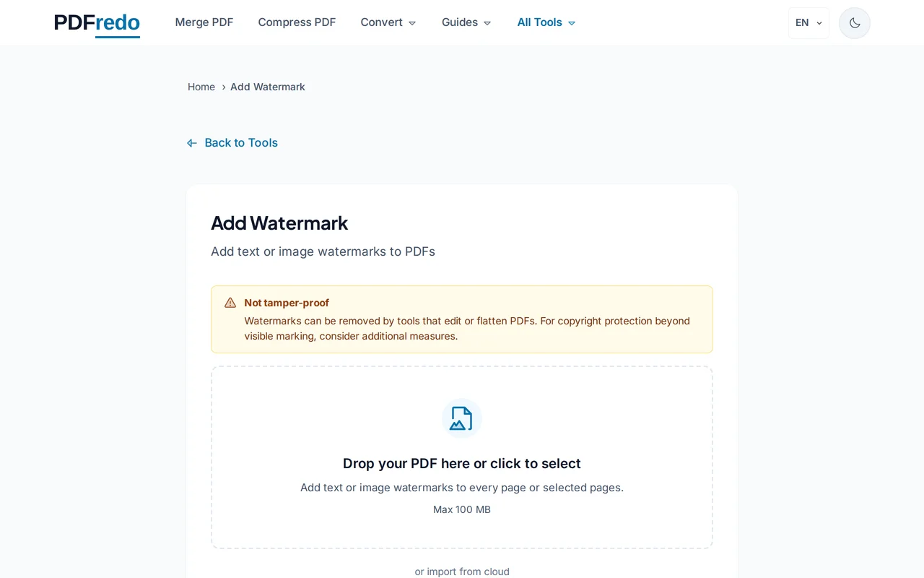Click the PDFredo logo icon
Viewport: 924px width, 578px height.
pos(97,23)
